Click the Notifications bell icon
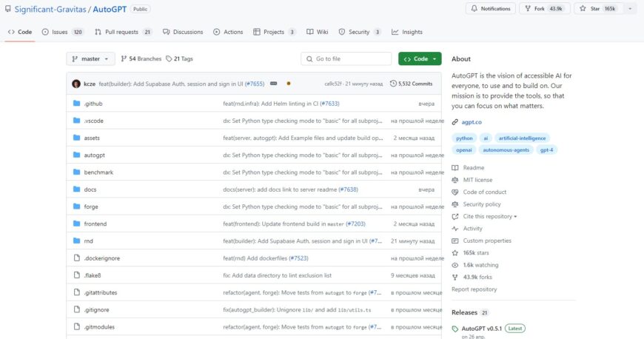 click(474, 9)
